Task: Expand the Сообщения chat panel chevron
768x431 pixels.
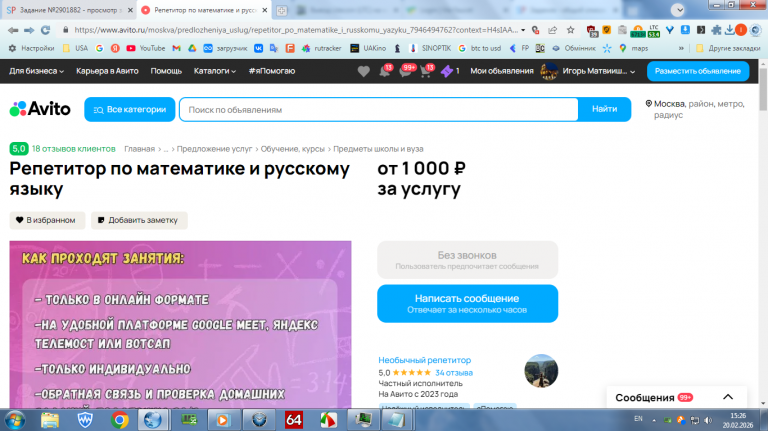Action: [x=728, y=397]
